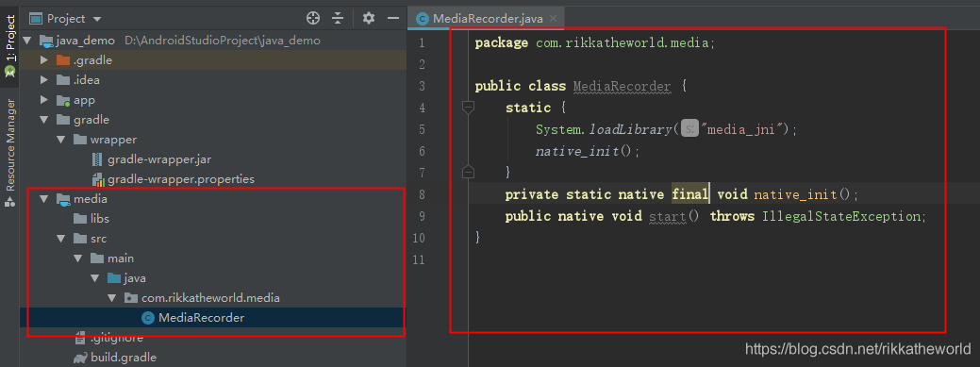Collapse the gradle folder
The image size is (980, 367).
[x=43, y=120]
